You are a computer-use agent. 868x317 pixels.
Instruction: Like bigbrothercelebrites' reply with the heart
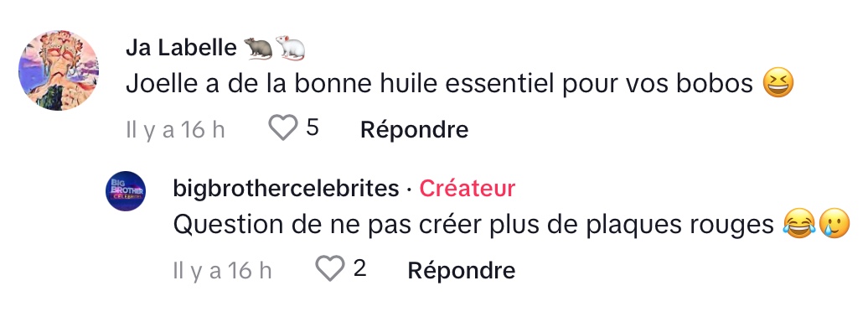click(x=330, y=269)
